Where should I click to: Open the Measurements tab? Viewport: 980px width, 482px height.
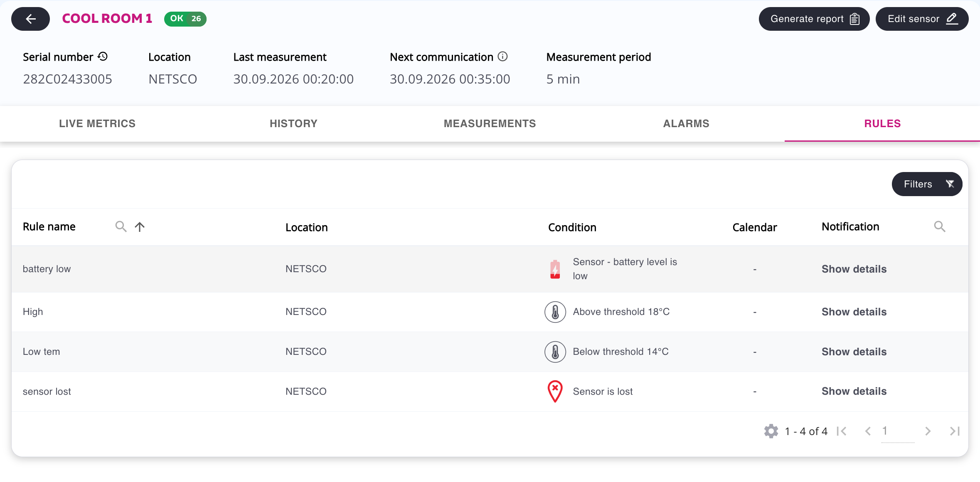point(490,123)
